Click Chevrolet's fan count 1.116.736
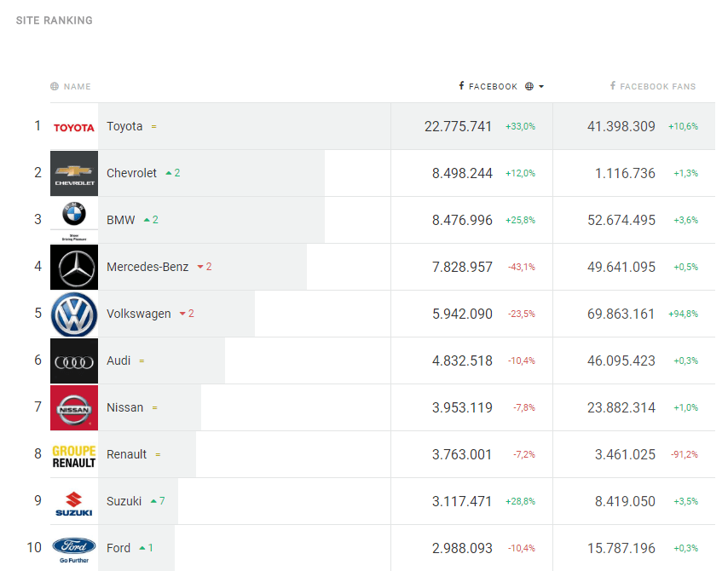 pos(626,173)
